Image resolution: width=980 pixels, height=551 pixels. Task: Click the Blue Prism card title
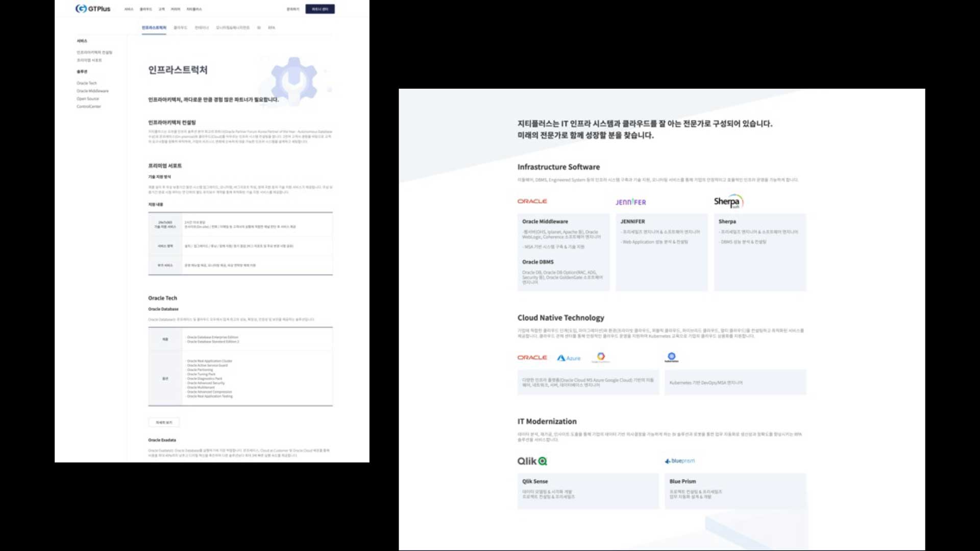pyautogui.click(x=682, y=482)
